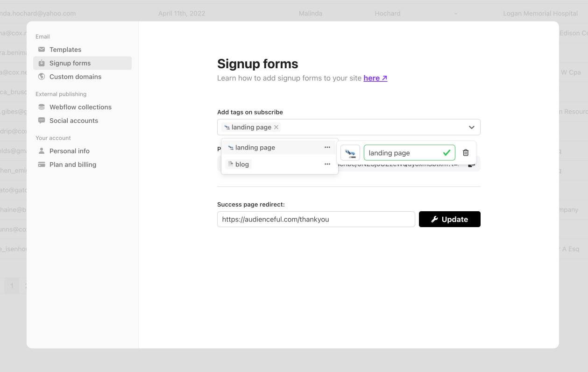Select the blog tag option

pyautogui.click(x=242, y=165)
